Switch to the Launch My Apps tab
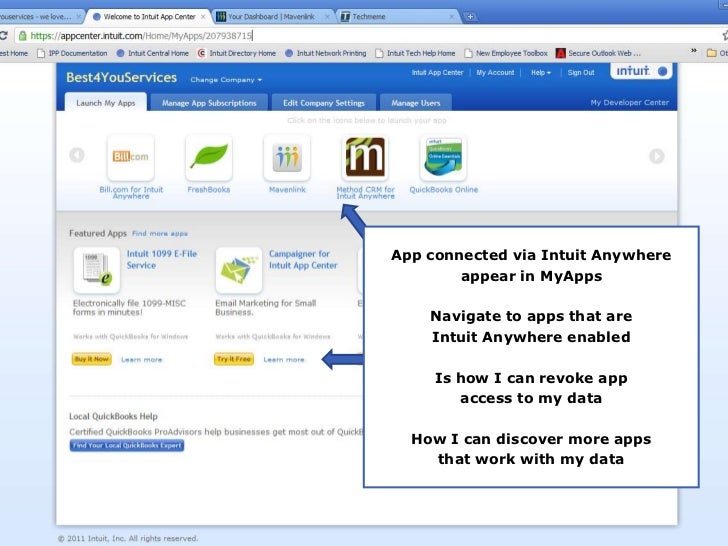 [x=106, y=103]
